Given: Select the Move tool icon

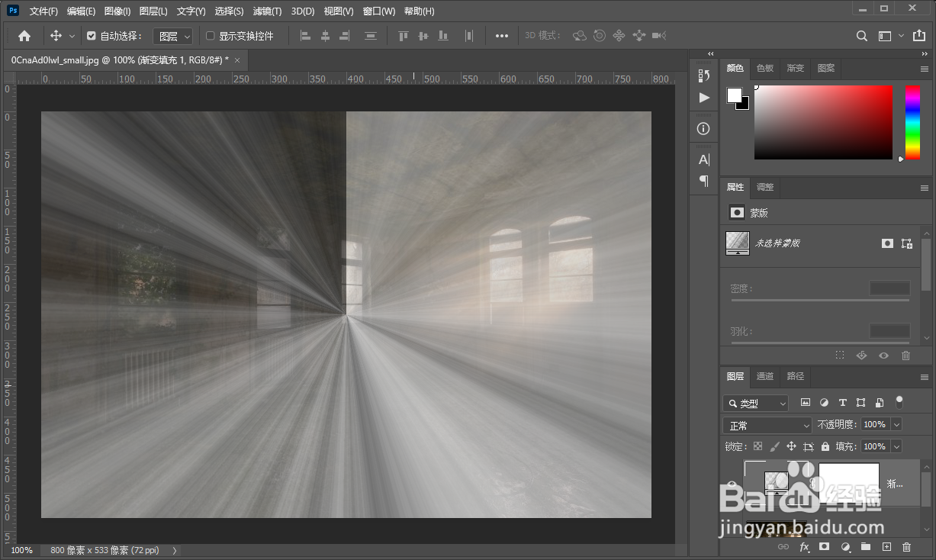Looking at the screenshot, I should click(56, 36).
